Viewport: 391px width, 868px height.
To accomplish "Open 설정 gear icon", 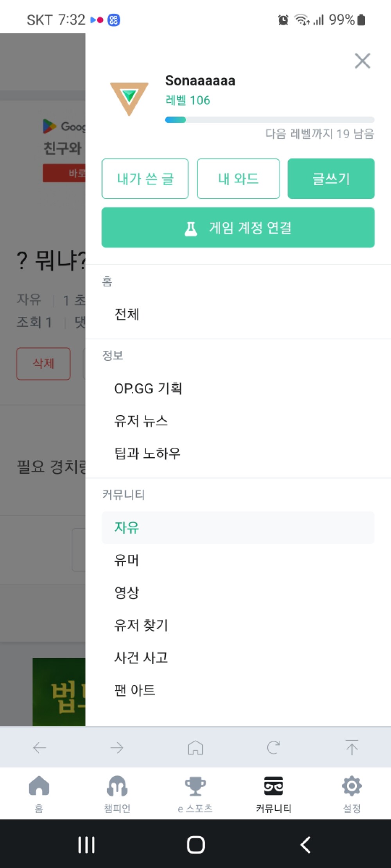I will point(352,786).
